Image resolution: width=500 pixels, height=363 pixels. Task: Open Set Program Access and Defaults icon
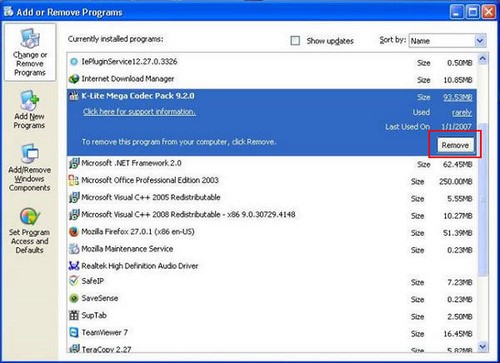point(30,217)
